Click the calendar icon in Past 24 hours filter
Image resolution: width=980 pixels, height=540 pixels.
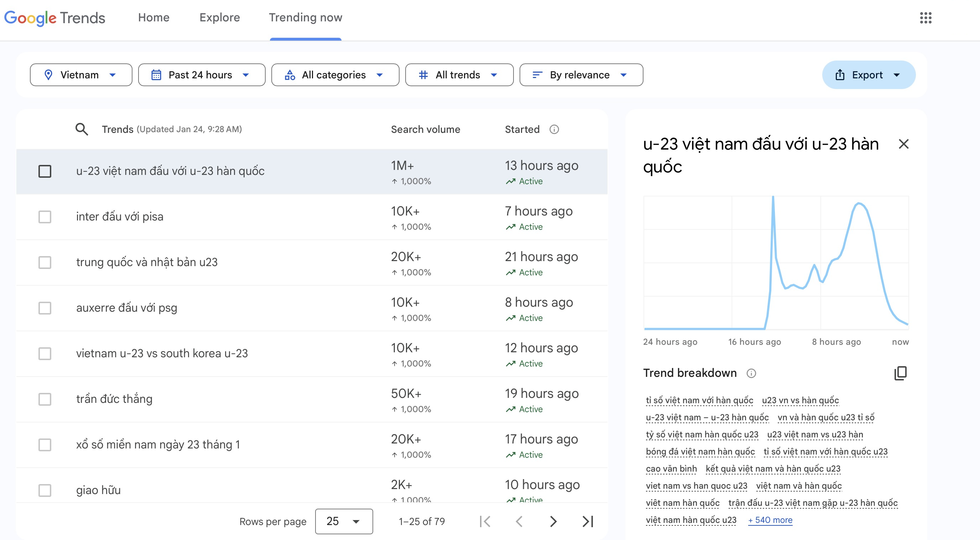(156, 75)
